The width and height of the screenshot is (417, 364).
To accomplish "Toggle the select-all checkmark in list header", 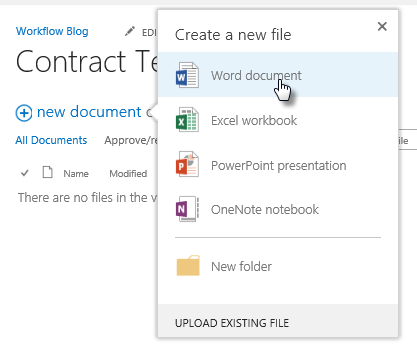I will pos(25,173).
